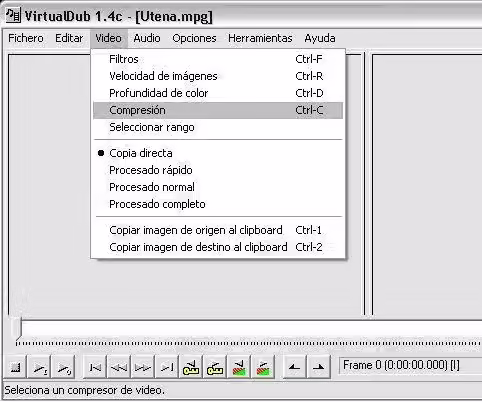
Task: Close the open Video menu
Action: 108,38
